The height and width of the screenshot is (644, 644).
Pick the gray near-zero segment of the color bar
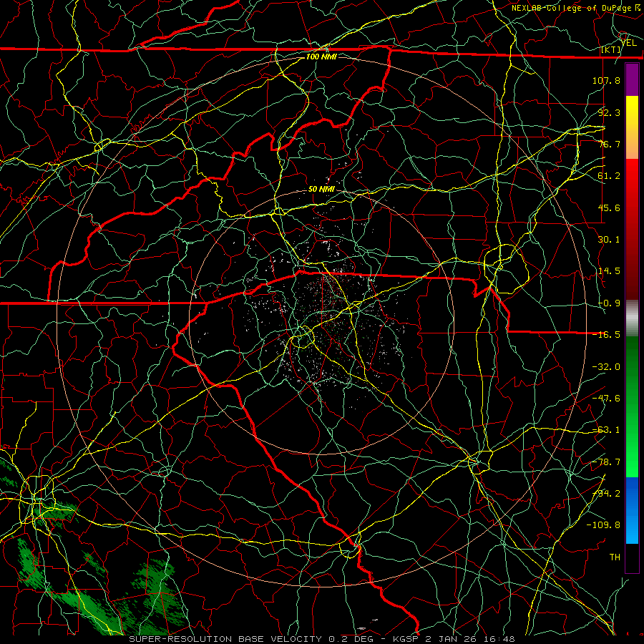[x=632, y=318]
